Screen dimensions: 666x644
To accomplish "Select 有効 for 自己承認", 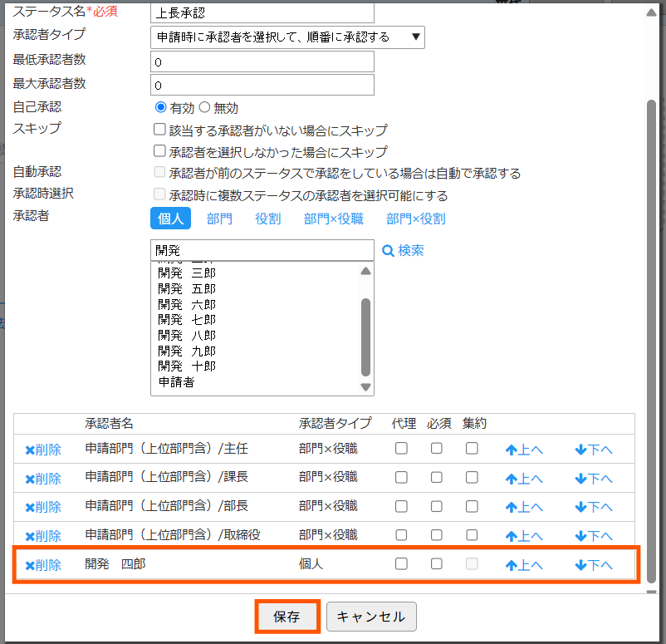I will (160, 107).
